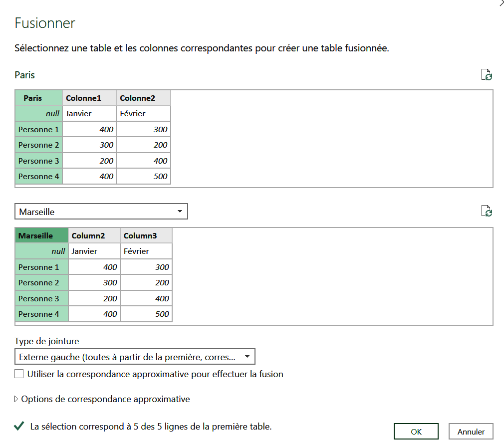504x443 pixels.
Task: Click the green checkmark next to selection message
Action: coord(19,427)
